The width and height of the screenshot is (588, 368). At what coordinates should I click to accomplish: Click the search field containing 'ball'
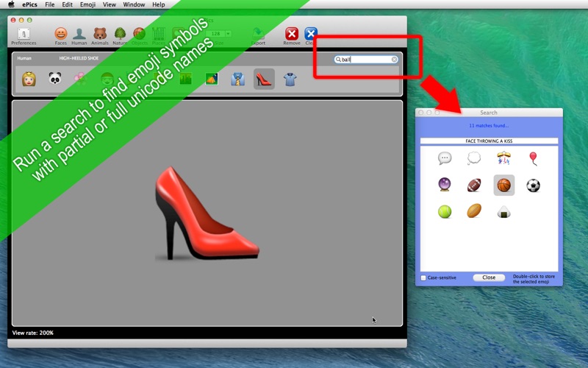[366, 60]
